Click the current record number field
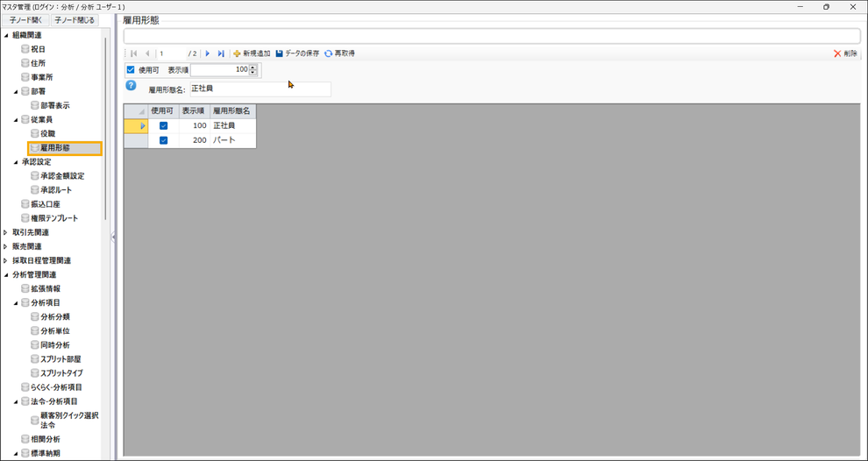868x461 pixels. (172, 53)
